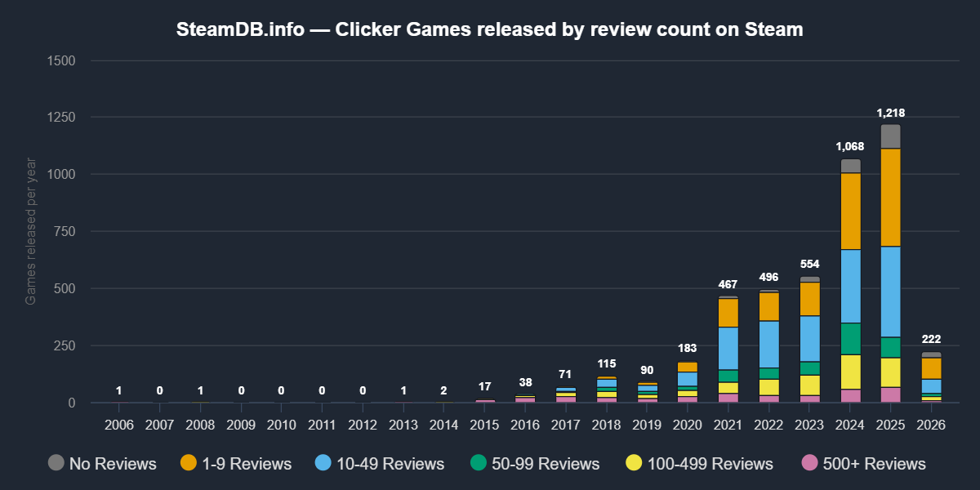Click the gray top of the 2025 bar
The width and height of the screenshot is (980, 490).
(x=891, y=136)
